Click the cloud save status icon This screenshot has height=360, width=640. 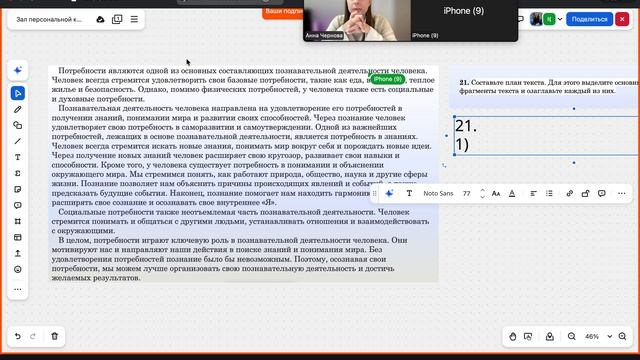click(100, 19)
